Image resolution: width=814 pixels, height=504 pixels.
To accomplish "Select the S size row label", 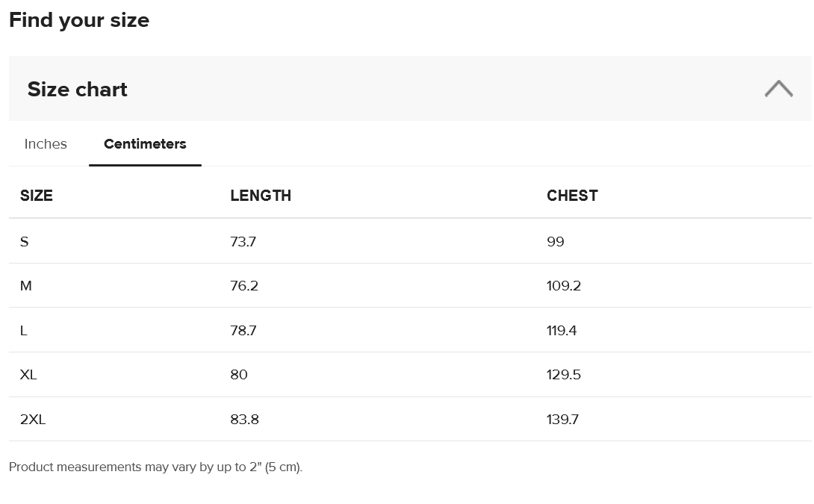I will pyautogui.click(x=25, y=242).
